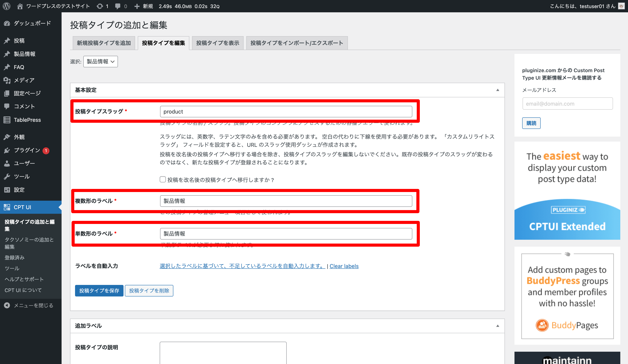Open the 選択 製品情報 dropdown

[x=100, y=62]
